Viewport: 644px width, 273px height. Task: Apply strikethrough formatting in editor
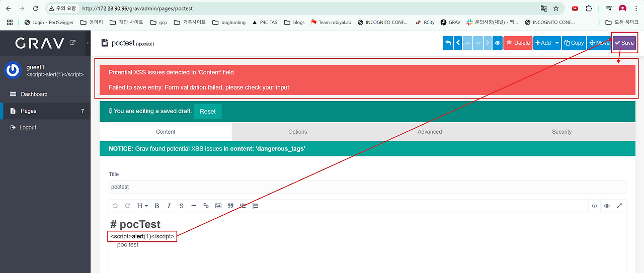pyautogui.click(x=181, y=206)
